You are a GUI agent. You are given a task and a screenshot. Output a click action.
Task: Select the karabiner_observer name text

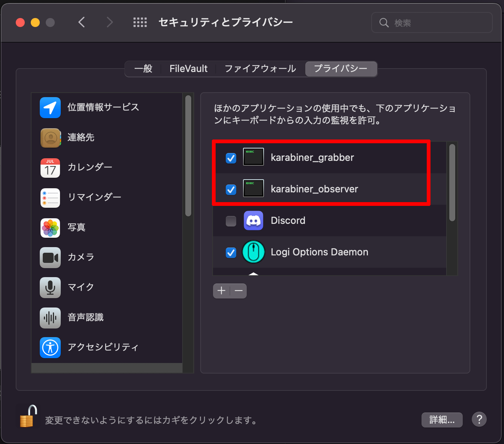(315, 189)
